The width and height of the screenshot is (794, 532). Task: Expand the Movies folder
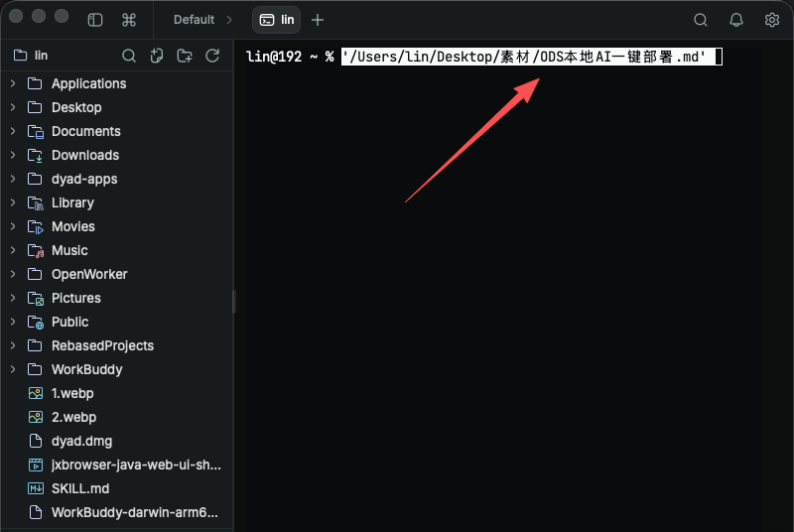tap(13, 226)
